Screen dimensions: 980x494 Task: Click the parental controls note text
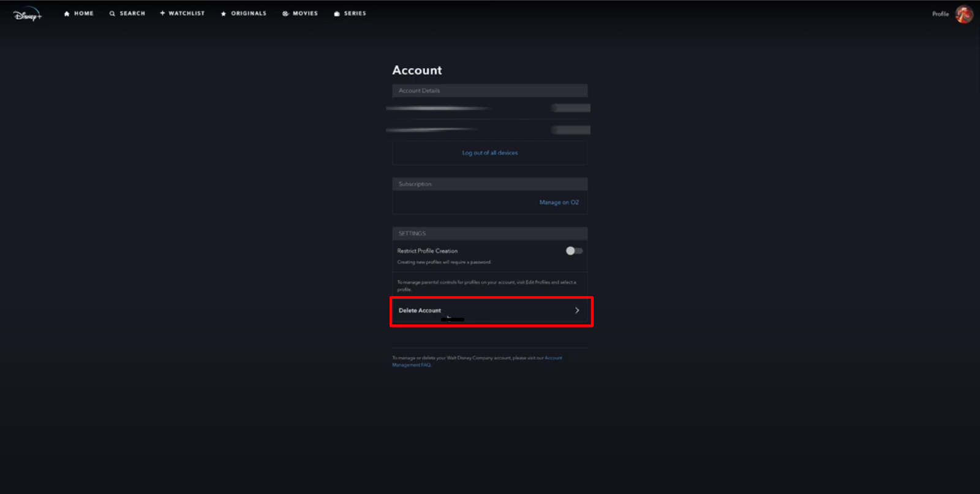[487, 286]
